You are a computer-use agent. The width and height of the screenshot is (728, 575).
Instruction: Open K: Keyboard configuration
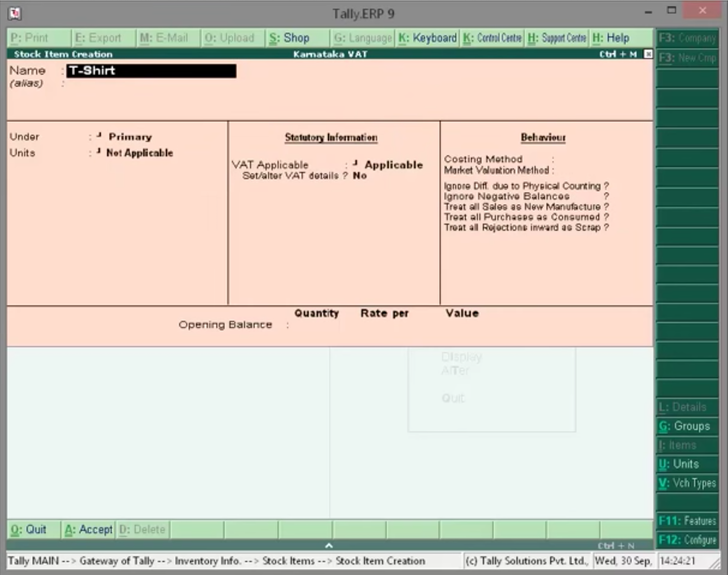427,38
